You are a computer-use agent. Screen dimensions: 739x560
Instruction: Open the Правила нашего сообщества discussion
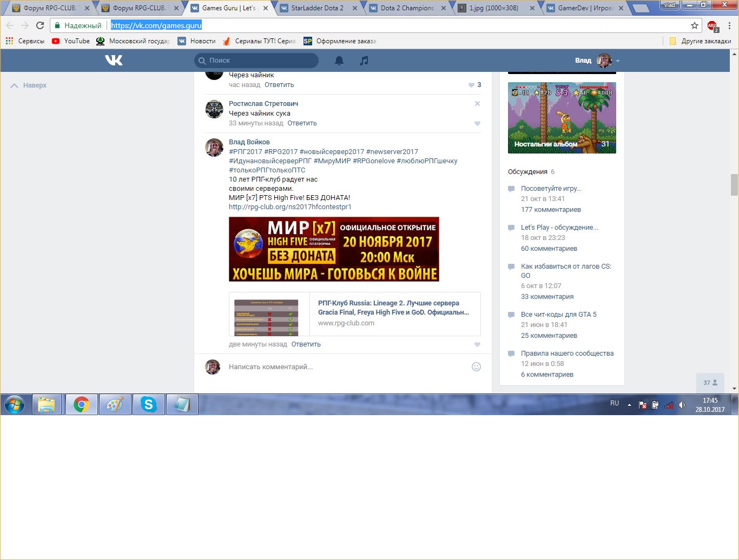point(567,354)
